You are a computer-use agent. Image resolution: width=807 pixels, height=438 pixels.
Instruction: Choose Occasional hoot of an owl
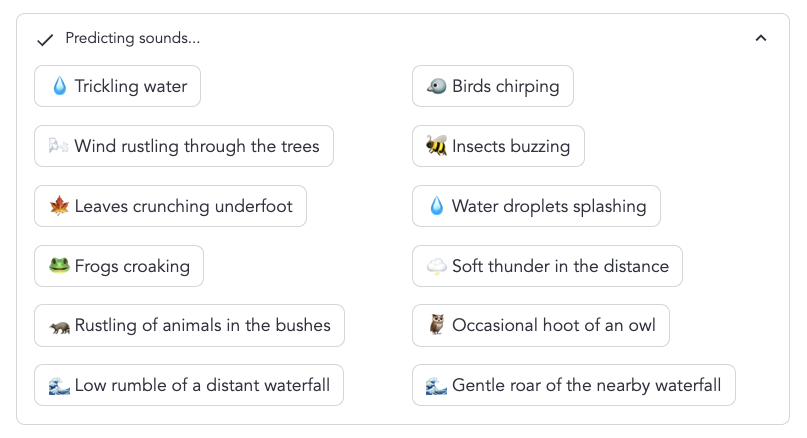tap(541, 326)
